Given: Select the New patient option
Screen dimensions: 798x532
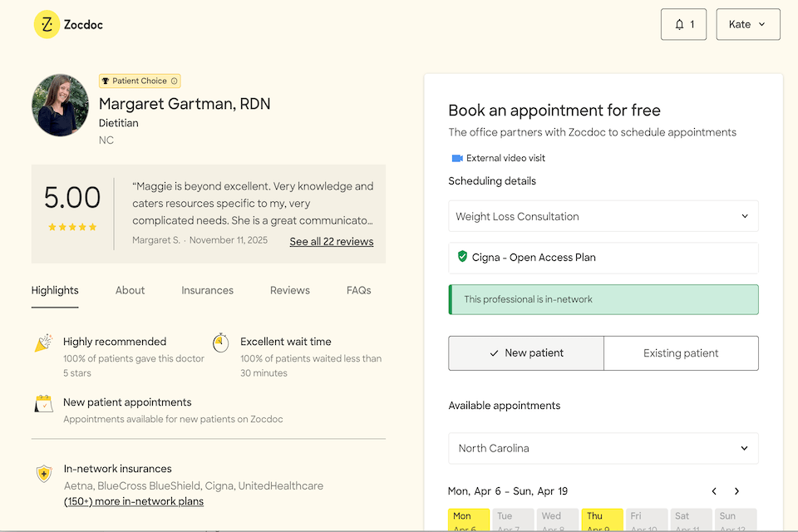Looking at the screenshot, I should (525, 353).
